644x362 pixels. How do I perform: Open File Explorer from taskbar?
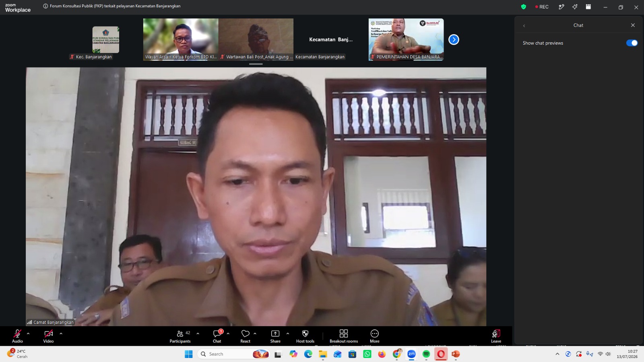(323, 354)
